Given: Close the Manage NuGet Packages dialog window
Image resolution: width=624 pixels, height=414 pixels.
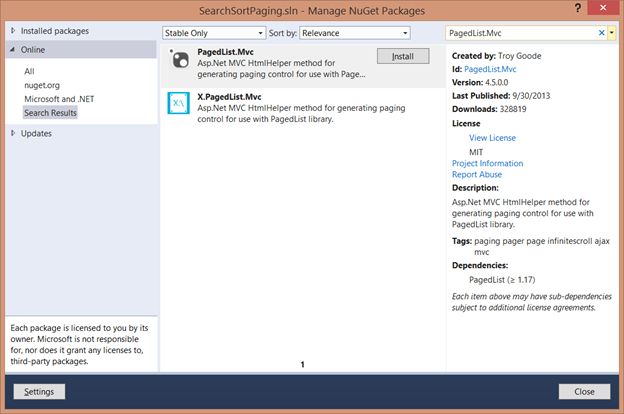Looking at the screenshot, I should click(x=603, y=8).
